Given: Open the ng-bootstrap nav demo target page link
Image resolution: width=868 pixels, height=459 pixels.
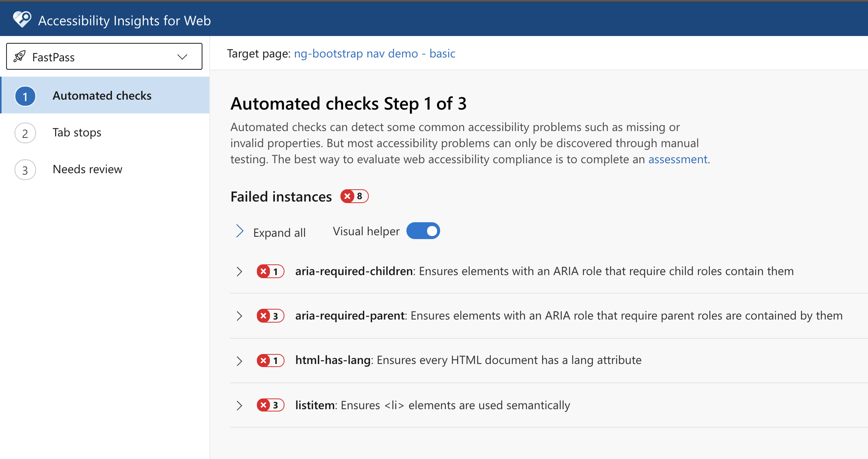Looking at the screenshot, I should [x=374, y=53].
